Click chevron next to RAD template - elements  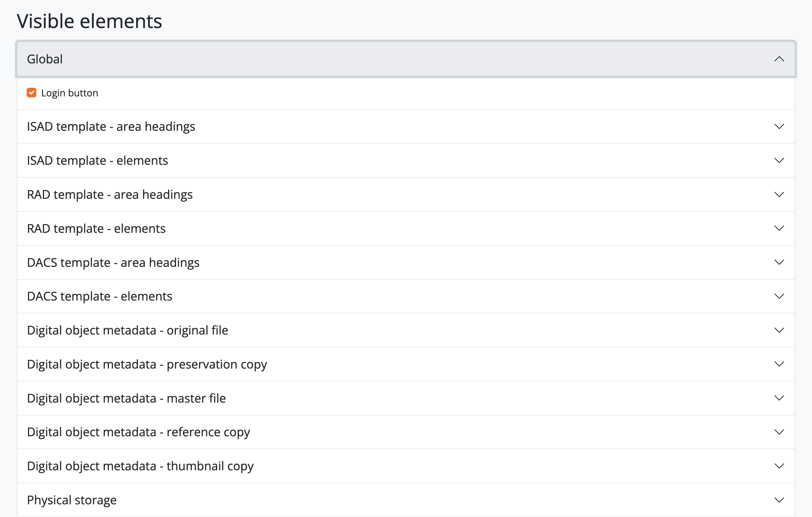[x=779, y=228]
